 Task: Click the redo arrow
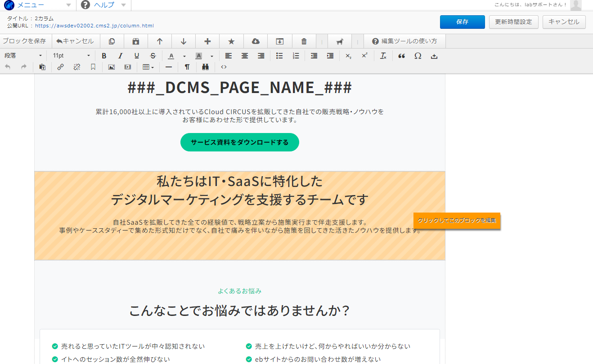24,67
